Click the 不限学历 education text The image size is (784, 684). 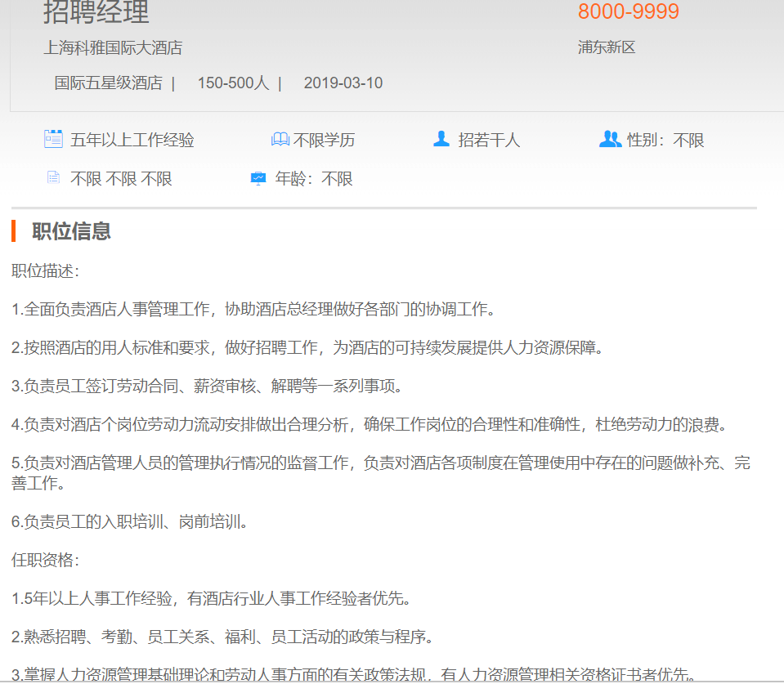324,141
